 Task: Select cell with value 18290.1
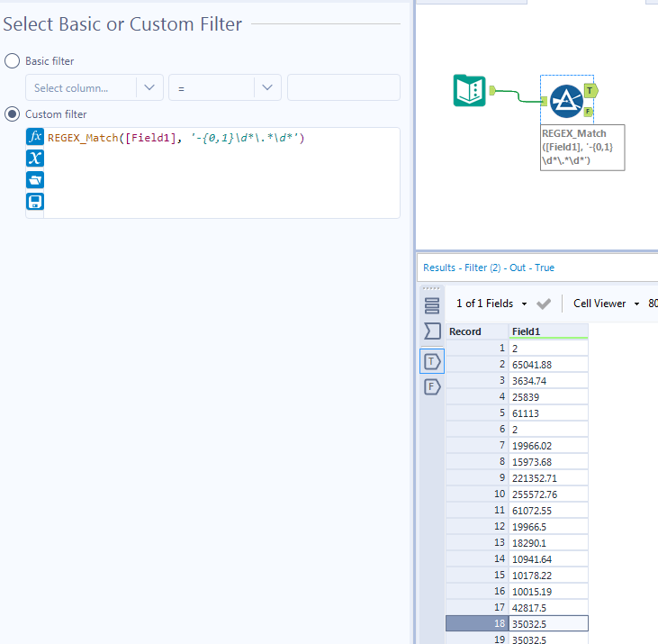click(548, 543)
